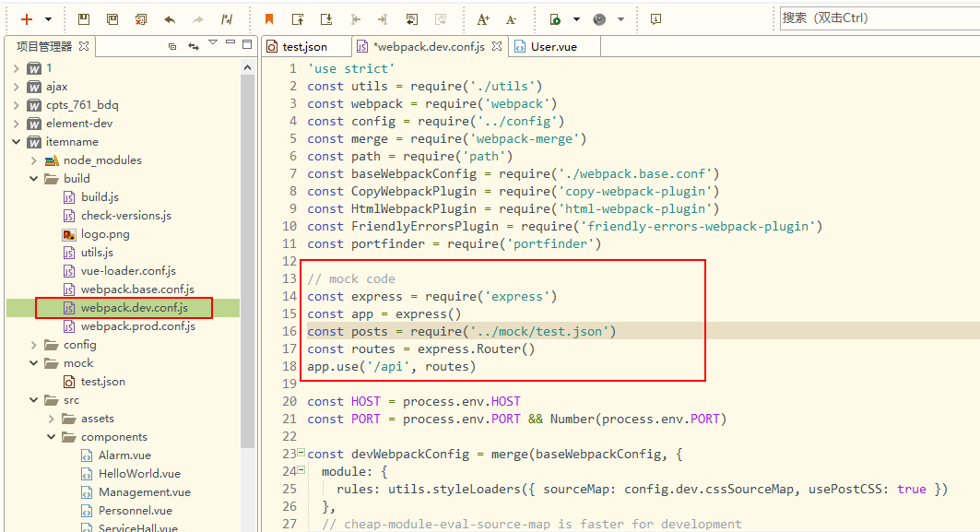Click the close-all files toolbar icon
Screen dimensions: 980x532
coord(141,19)
